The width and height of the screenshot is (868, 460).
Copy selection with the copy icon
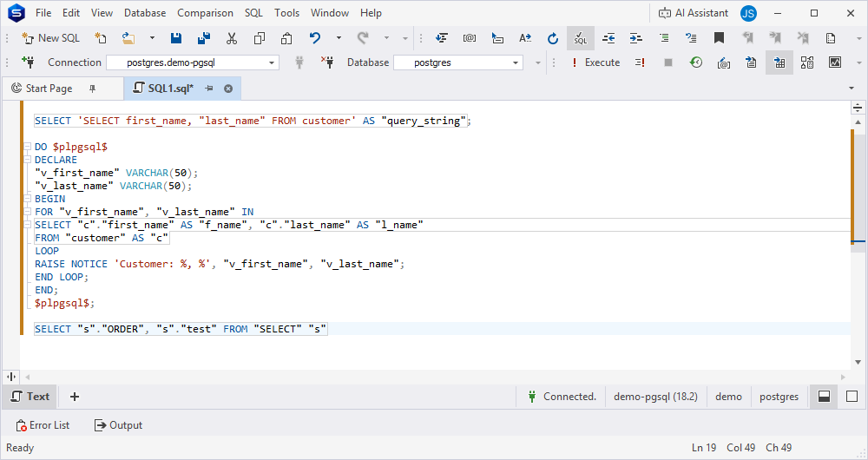tap(259, 38)
